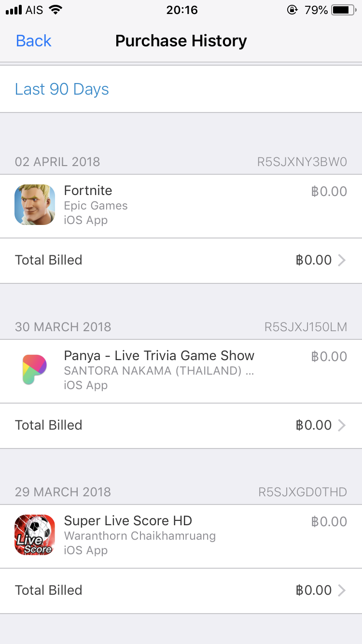Tap the rotation lock status icon

[x=292, y=10]
